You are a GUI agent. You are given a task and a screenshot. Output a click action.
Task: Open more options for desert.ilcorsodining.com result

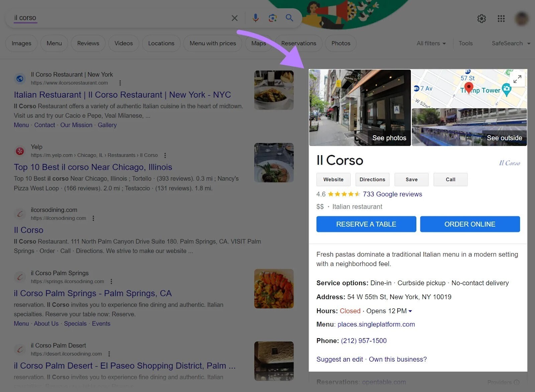(x=109, y=354)
